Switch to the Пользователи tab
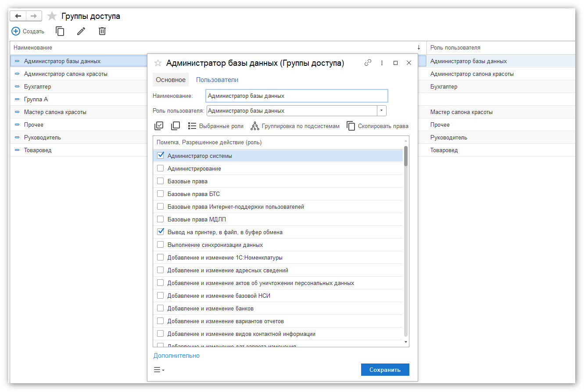584x392 pixels. (217, 80)
